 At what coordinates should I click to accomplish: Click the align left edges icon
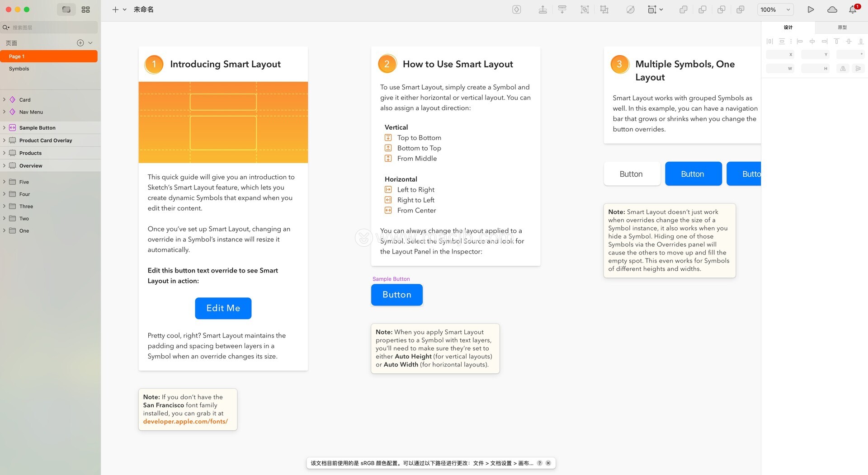[x=800, y=41]
